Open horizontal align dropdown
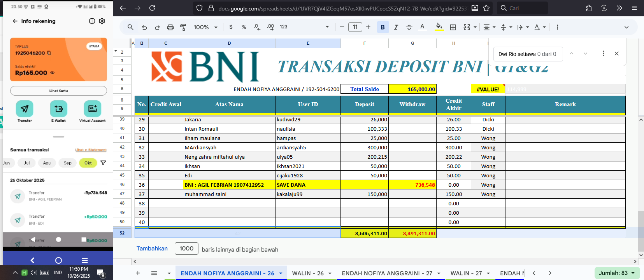 [x=489, y=27]
